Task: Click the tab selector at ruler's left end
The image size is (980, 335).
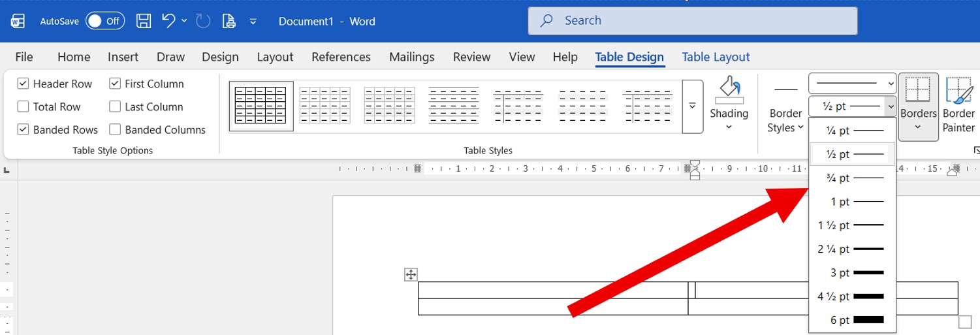Action: tap(7, 170)
